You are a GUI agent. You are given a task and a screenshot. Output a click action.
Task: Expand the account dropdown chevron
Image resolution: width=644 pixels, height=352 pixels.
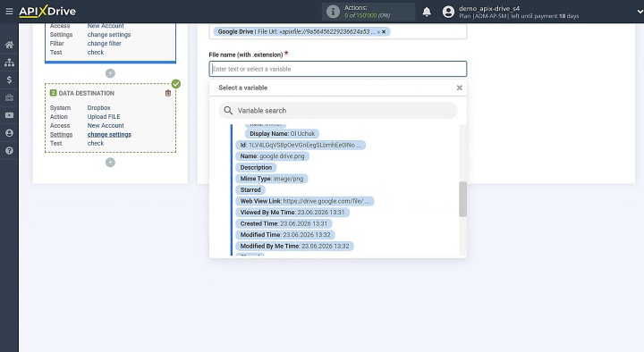[x=640, y=12]
